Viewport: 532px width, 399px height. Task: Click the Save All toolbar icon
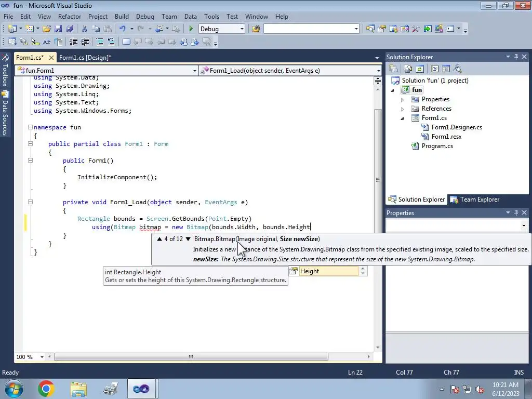(70, 29)
